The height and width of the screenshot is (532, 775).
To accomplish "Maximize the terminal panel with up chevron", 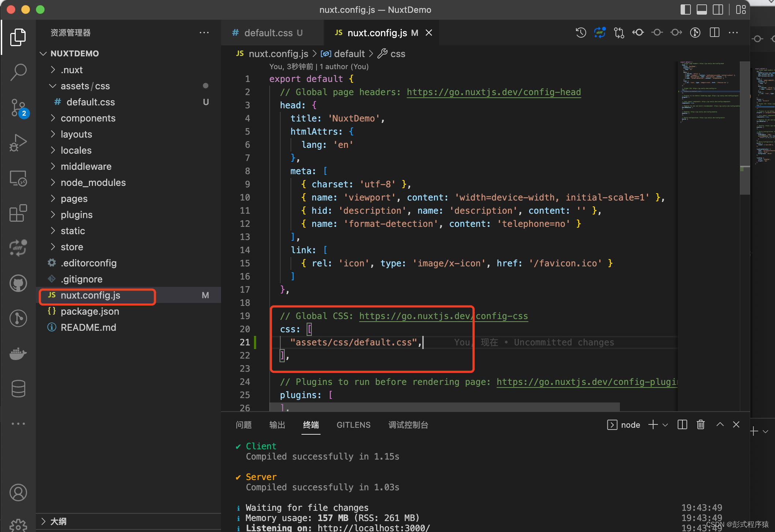I will (x=720, y=424).
